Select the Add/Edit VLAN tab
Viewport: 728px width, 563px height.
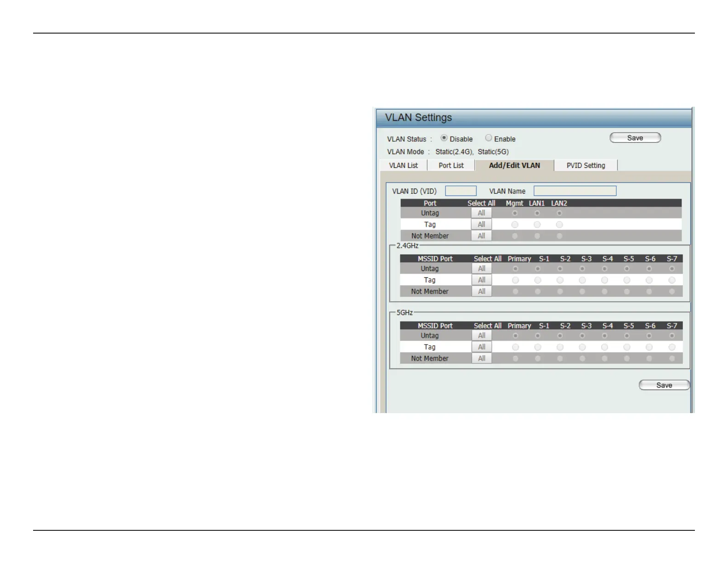point(514,166)
